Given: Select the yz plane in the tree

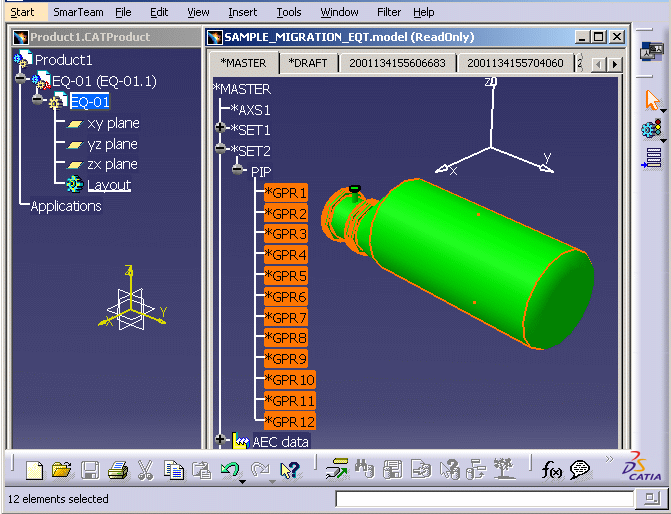Looking at the screenshot, I should tap(102, 144).
